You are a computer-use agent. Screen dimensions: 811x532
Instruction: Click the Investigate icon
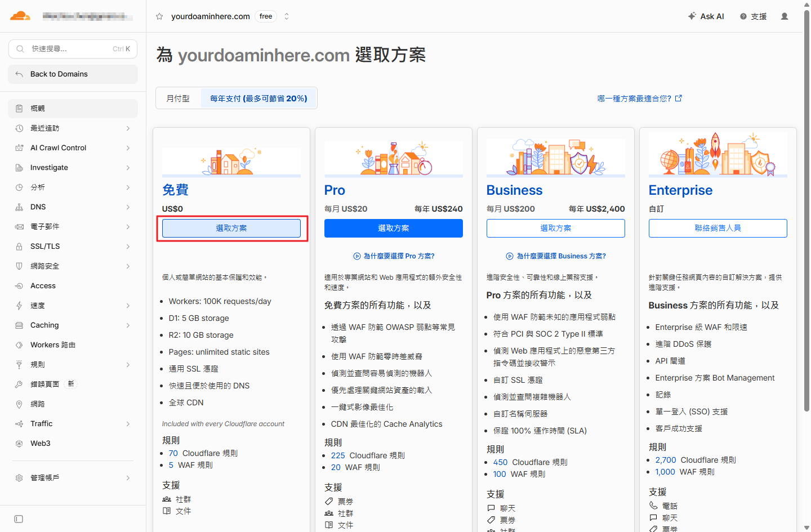(x=19, y=168)
